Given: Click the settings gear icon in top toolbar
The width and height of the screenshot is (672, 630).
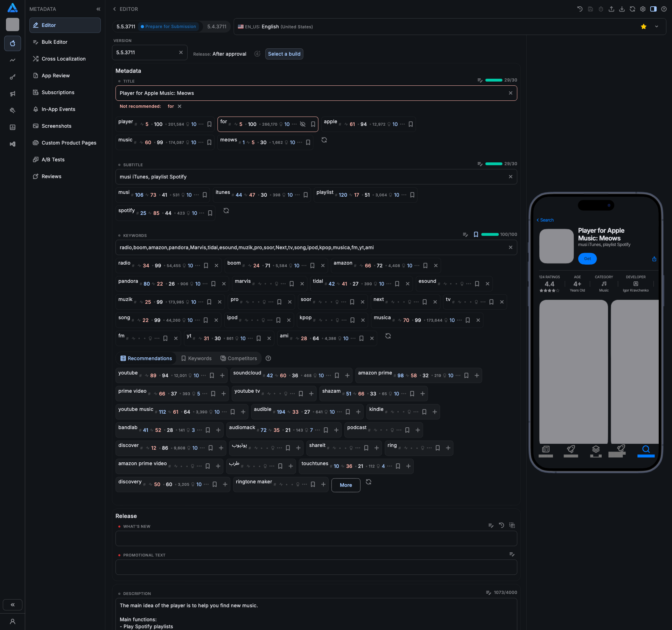Looking at the screenshot, I should [643, 9].
